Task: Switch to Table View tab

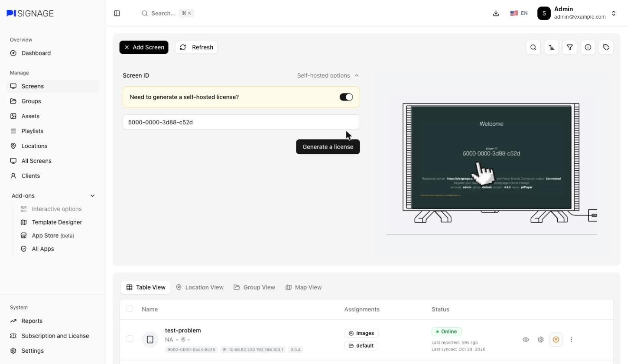Action: [146, 287]
